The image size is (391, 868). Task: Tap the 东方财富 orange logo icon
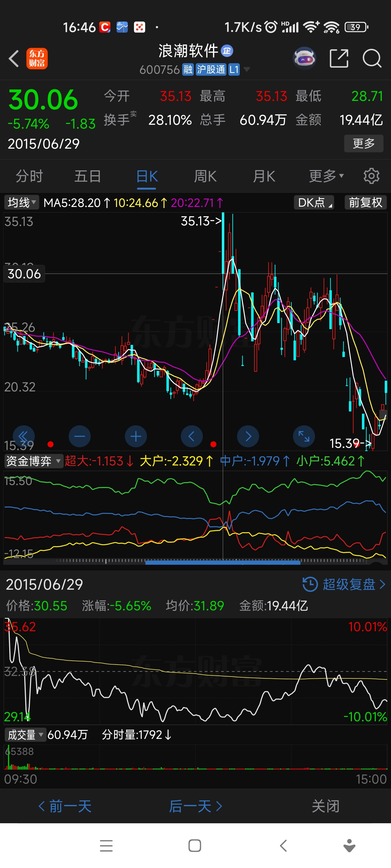[37, 59]
